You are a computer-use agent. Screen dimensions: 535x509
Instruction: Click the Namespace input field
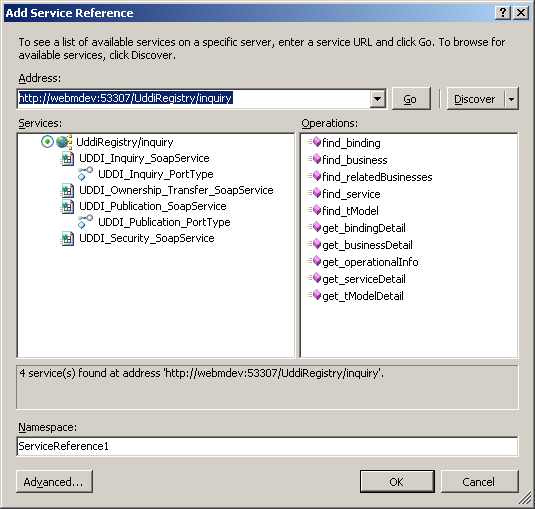267,446
